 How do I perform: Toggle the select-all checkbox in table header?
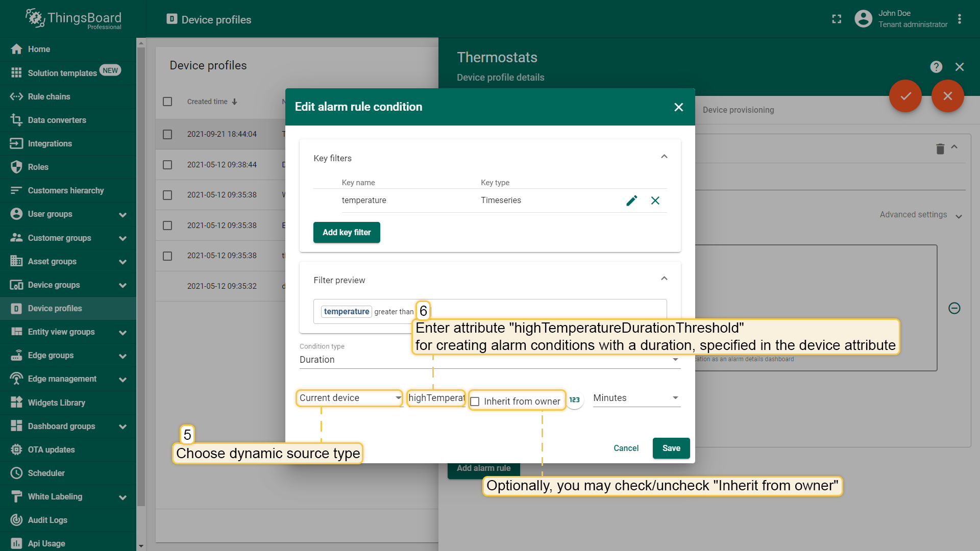167,102
